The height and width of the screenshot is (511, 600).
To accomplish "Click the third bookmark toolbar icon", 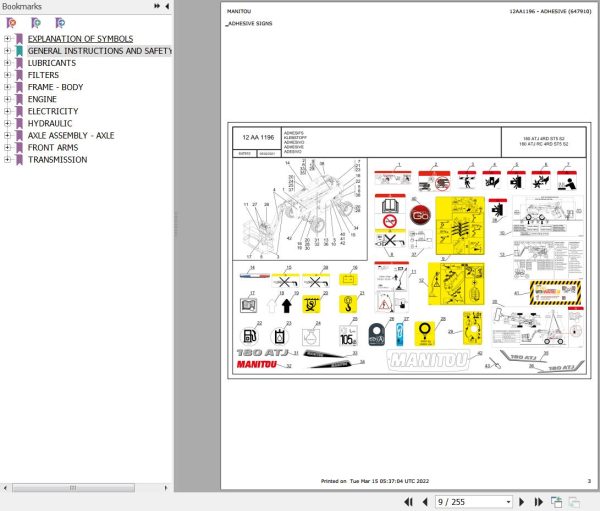I will point(60,23).
